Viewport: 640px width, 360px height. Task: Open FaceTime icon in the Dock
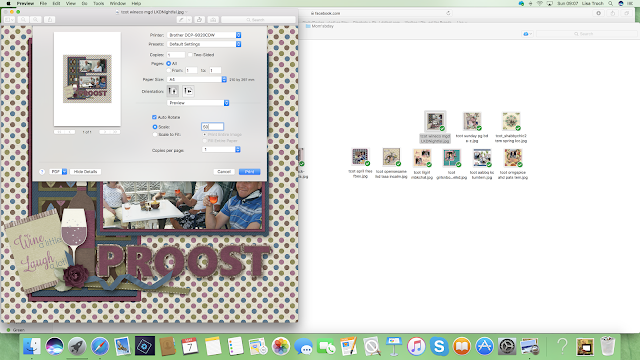pos(326,346)
